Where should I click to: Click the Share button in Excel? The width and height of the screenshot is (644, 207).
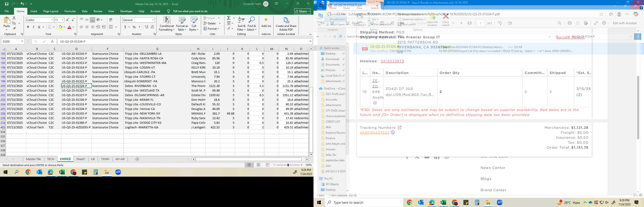(302, 11)
